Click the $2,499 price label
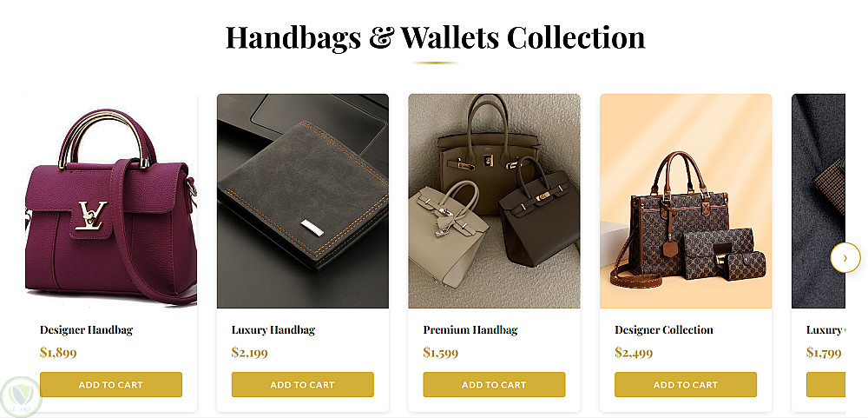 (x=634, y=353)
